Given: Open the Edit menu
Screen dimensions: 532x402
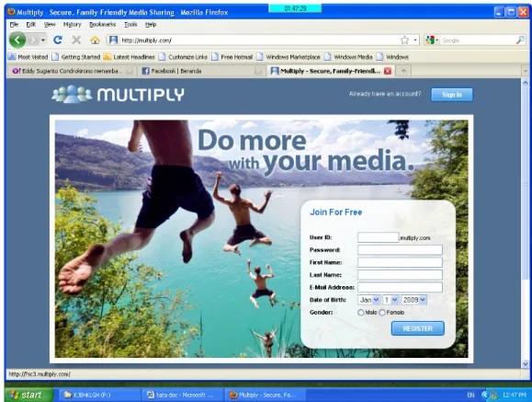Looking at the screenshot, I should [31, 25].
